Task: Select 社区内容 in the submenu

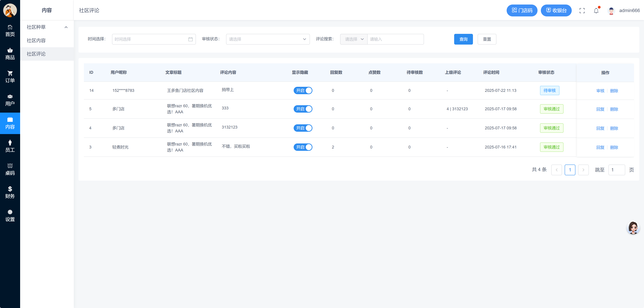Action: point(36,40)
